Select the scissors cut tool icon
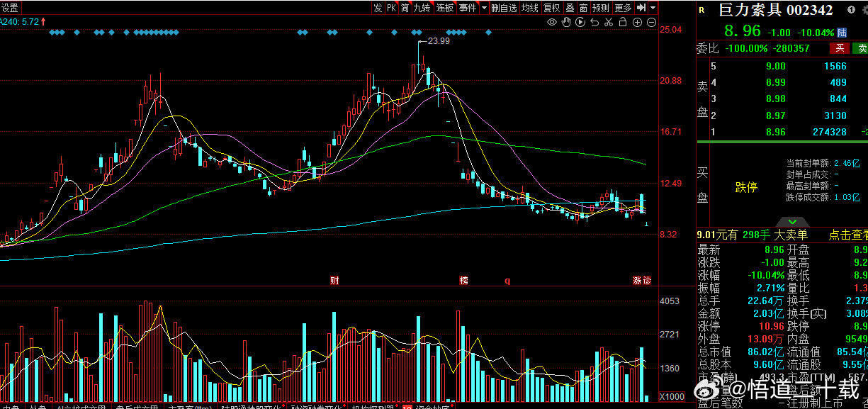Image resolution: width=868 pixels, height=409 pixels. [x=609, y=23]
